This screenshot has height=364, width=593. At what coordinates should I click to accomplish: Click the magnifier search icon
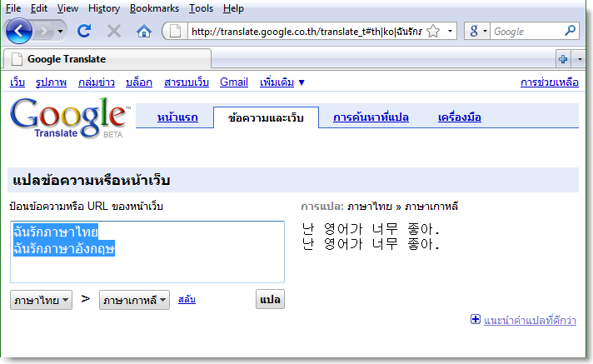click(570, 31)
